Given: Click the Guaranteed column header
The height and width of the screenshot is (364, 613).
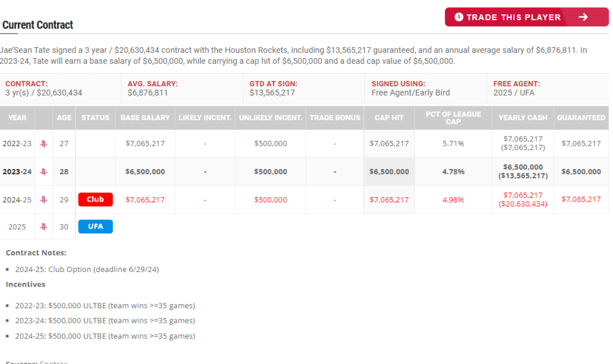Looking at the screenshot, I should tap(581, 118).
